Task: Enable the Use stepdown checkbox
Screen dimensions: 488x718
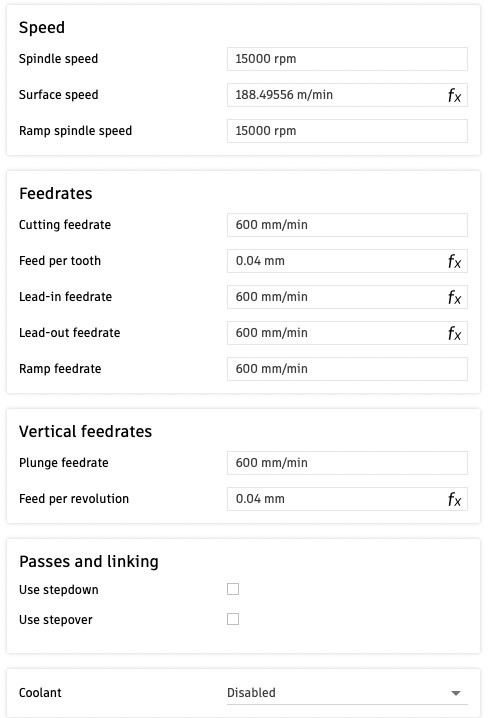Action: coord(233,589)
